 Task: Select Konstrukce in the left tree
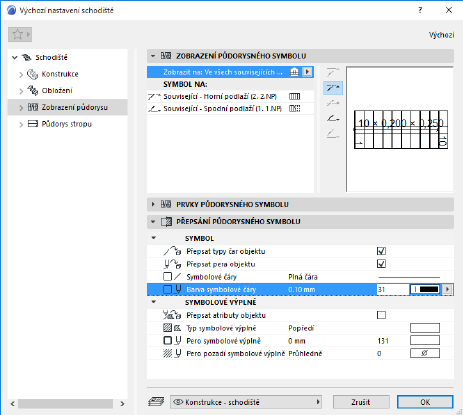[x=60, y=74]
